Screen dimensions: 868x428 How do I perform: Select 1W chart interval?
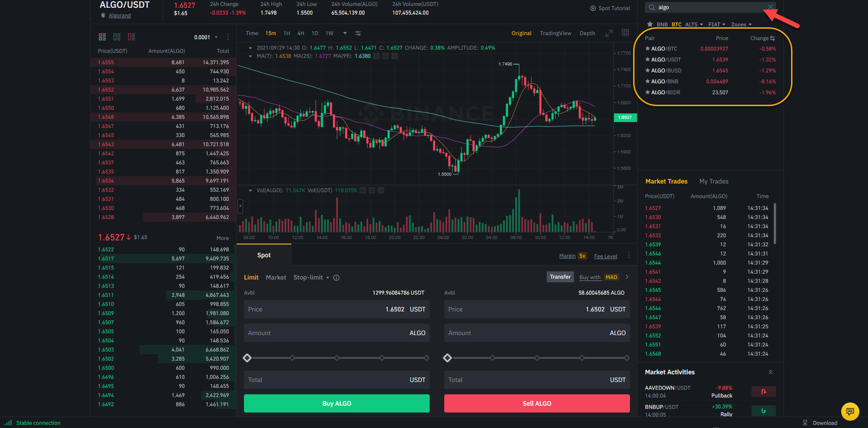[x=330, y=33]
